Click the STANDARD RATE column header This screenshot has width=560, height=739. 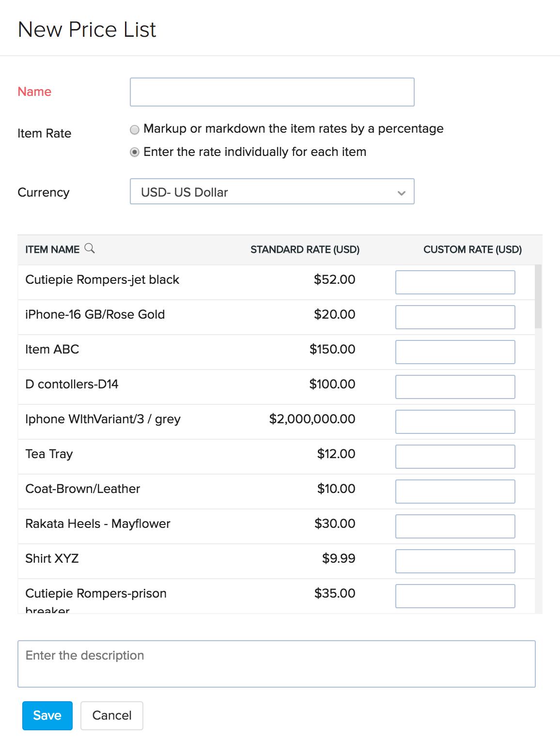(x=305, y=249)
